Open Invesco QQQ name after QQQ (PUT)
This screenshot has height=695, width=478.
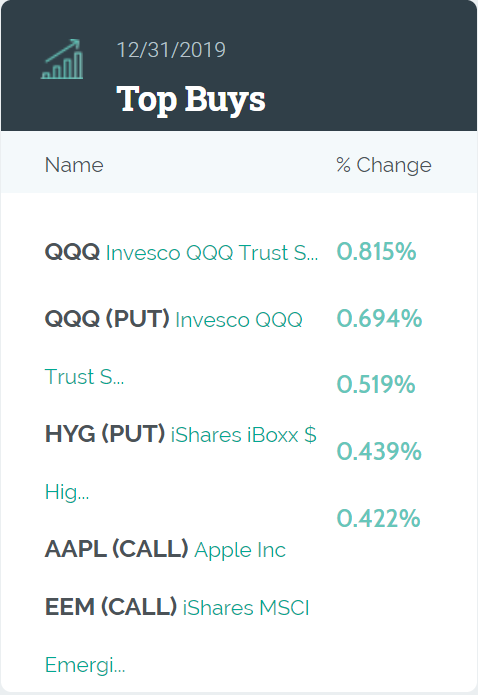[x=239, y=320]
